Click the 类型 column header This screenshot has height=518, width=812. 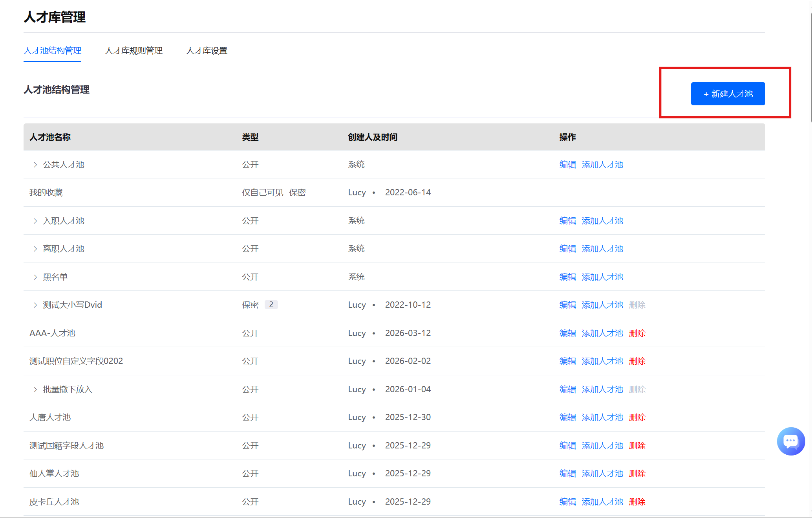tap(250, 137)
